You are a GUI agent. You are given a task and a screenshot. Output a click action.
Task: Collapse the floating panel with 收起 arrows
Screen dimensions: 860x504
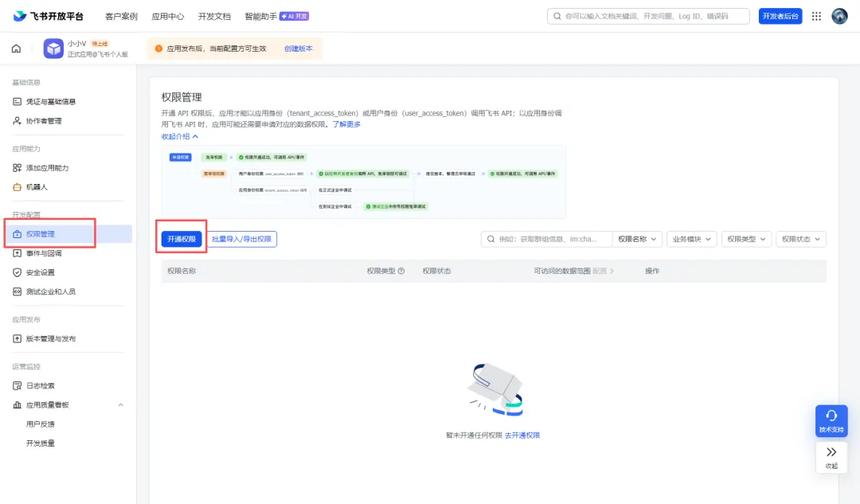tap(831, 457)
